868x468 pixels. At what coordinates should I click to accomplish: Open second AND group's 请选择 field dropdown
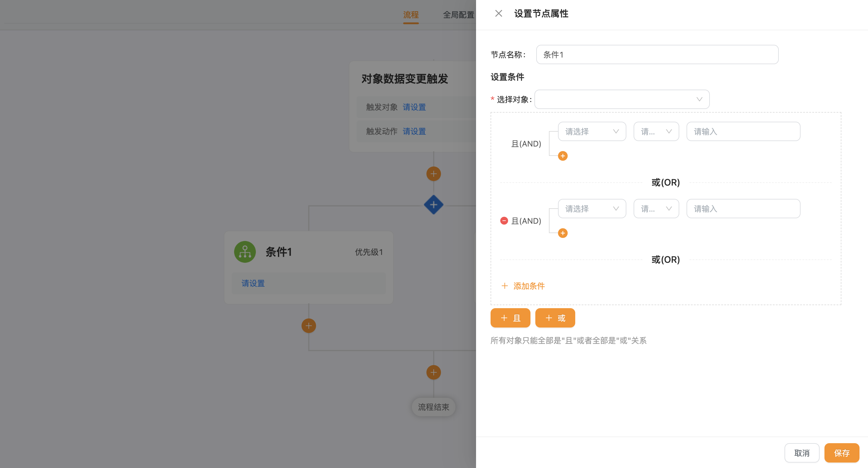pyautogui.click(x=592, y=209)
